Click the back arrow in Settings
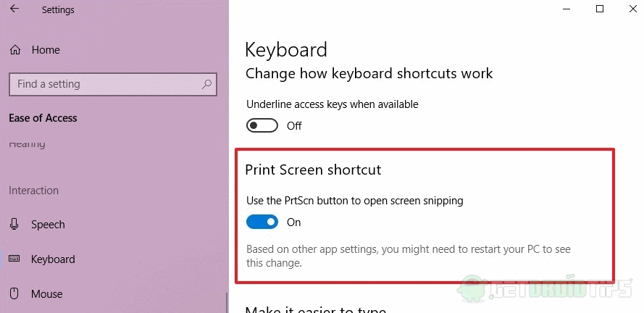 [14, 8]
